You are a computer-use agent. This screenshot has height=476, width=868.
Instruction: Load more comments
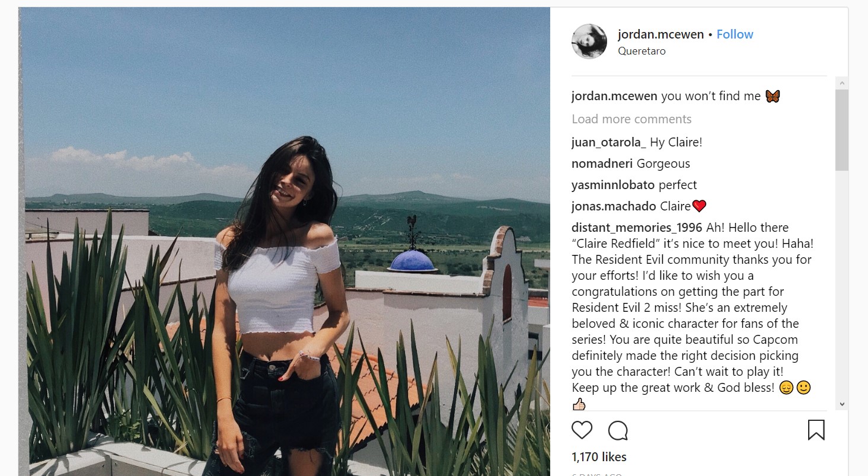click(631, 119)
